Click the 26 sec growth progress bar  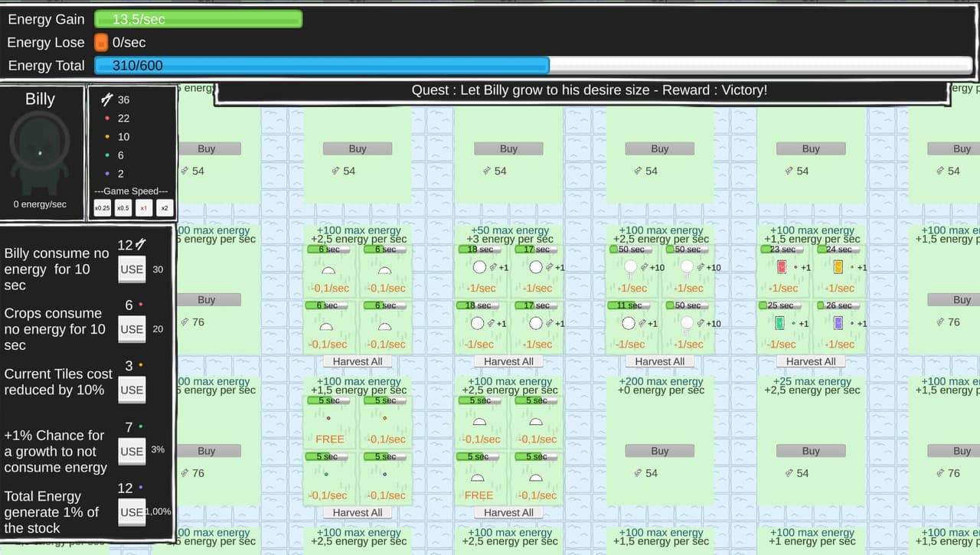click(x=838, y=305)
